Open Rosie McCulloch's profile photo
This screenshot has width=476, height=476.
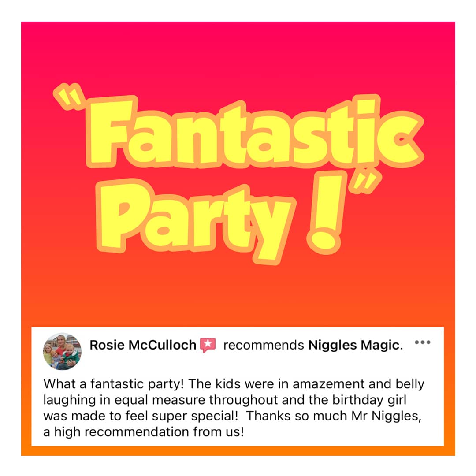pos(62,351)
